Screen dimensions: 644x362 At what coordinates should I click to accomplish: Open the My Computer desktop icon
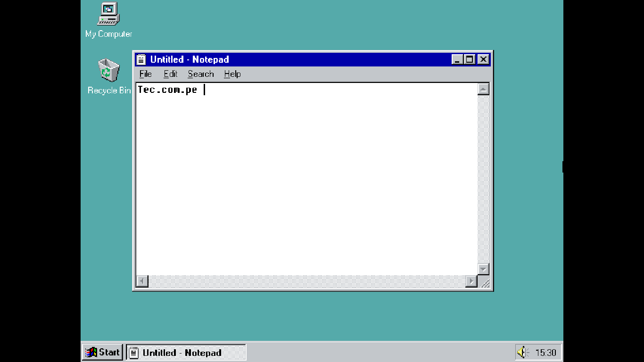pos(108,15)
